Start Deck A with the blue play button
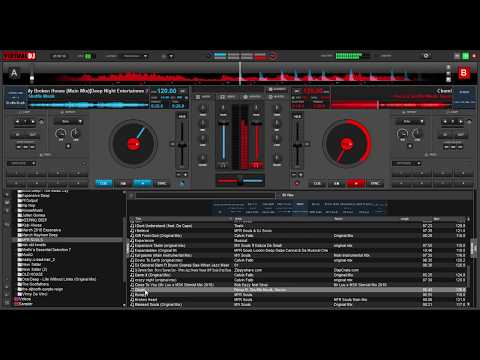 142,183
